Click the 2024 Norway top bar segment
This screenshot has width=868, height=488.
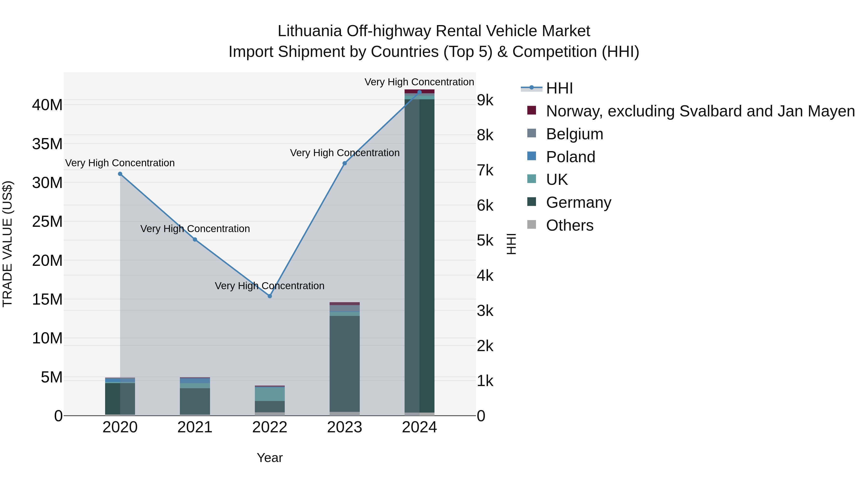(420, 91)
